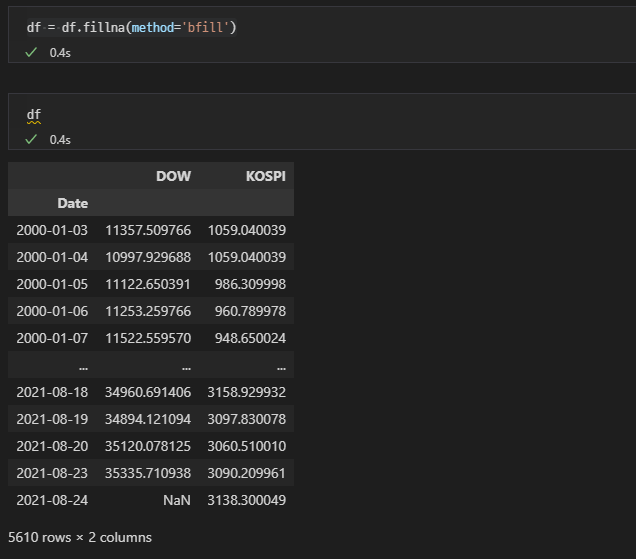
Task: Select KOSPI value 3060.510010
Action: pos(247,446)
